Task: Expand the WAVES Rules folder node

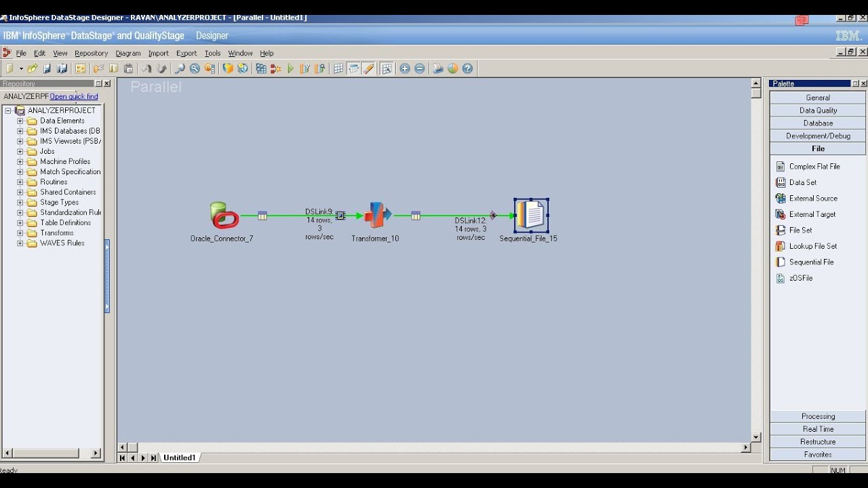Action: click(x=20, y=243)
